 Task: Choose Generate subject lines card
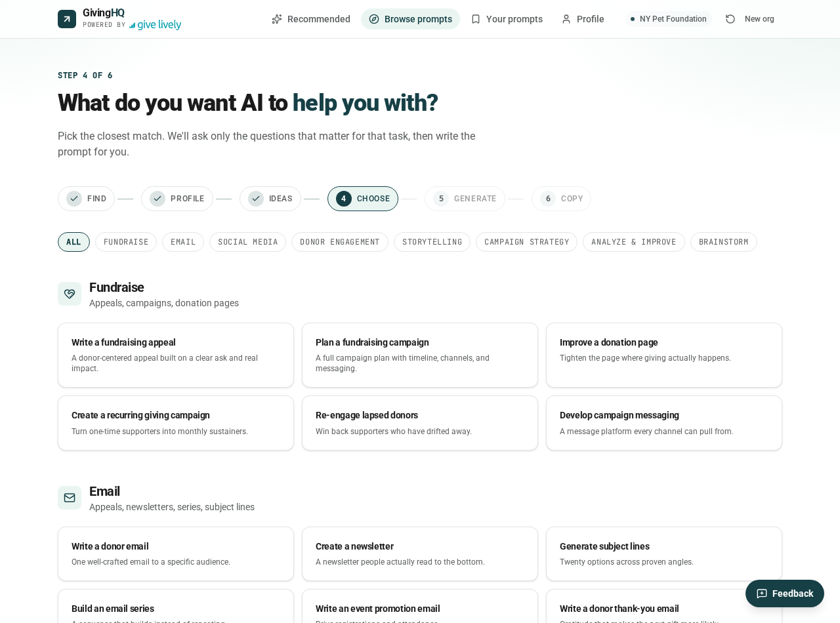(x=664, y=554)
